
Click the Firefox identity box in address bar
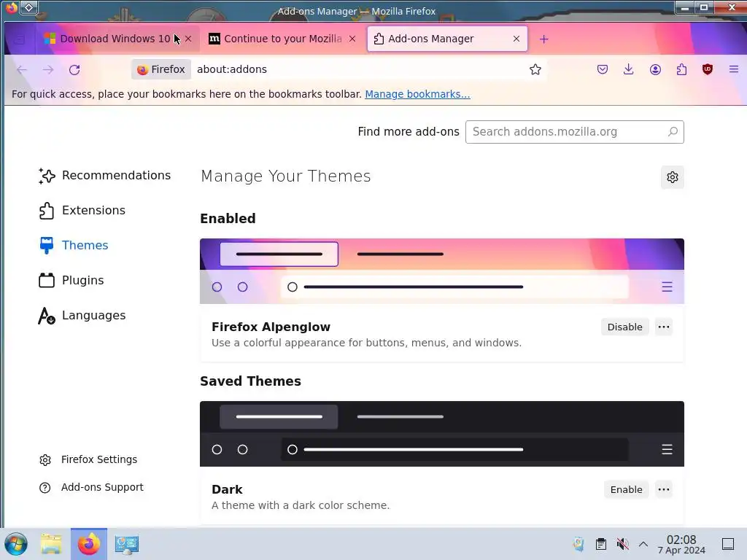tap(161, 69)
